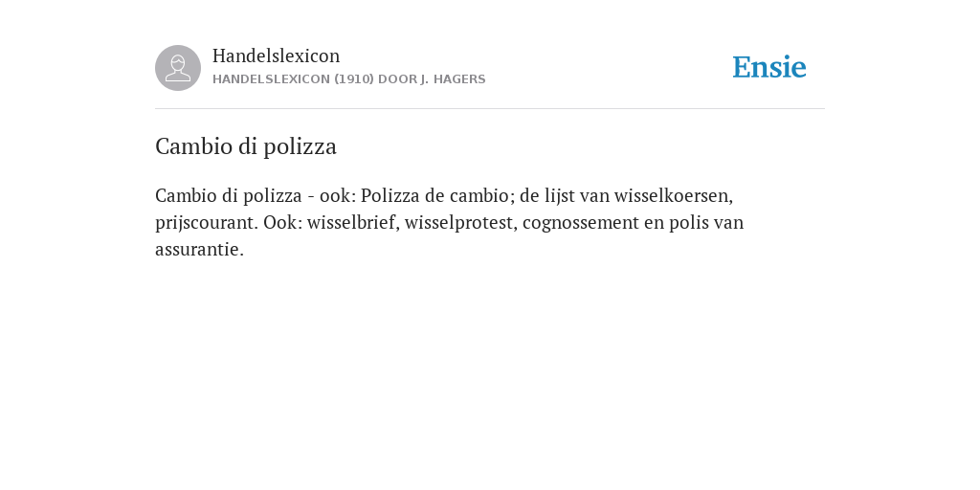Click 'Ook:' starting the second sentence
980x490 pixels.
pos(282,222)
